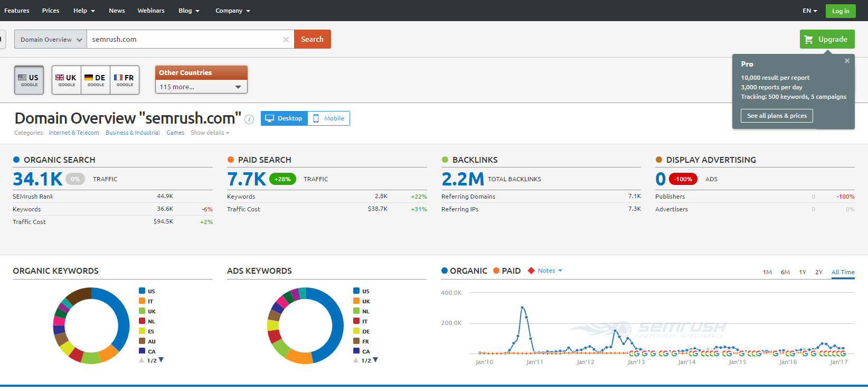Image resolution: width=868 pixels, height=391 pixels.
Task: Click the orange Search button
Action: point(313,39)
